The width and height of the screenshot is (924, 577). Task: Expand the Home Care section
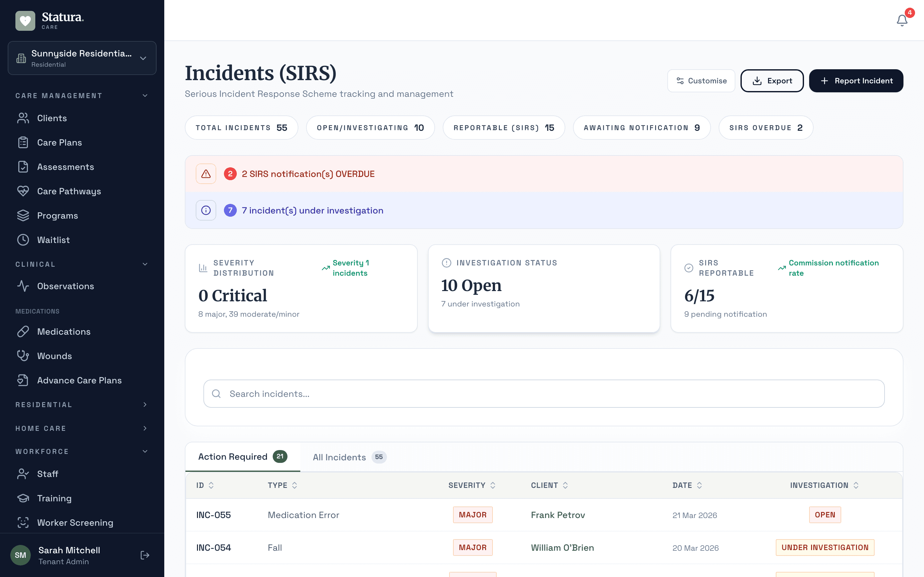(x=145, y=428)
